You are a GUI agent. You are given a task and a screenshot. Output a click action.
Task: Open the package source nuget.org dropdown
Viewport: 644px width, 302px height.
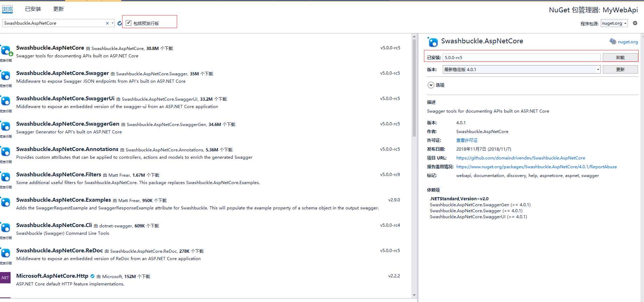point(614,23)
